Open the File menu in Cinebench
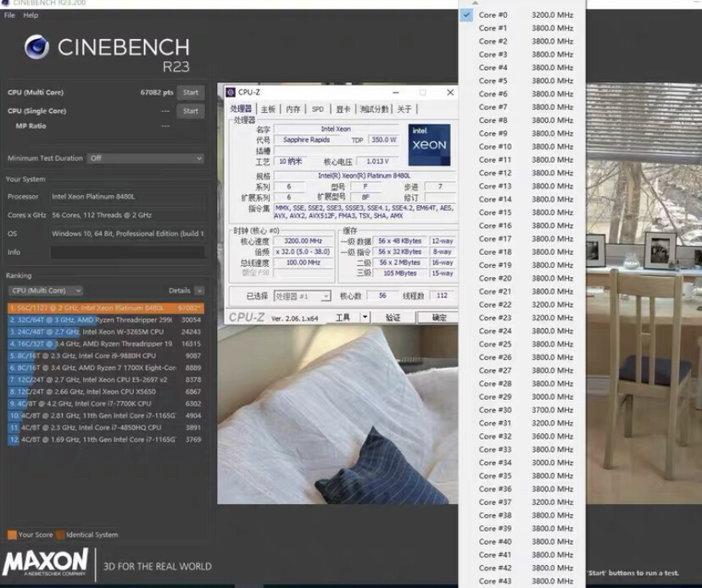Image resolution: width=702 pixels, height=588 pixels. click(9, 15)
